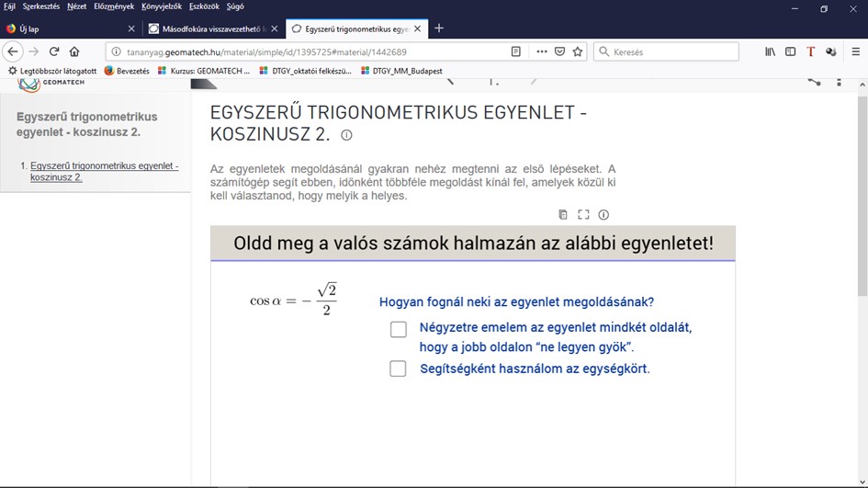Screen dimensions: 868x488
Task: Go back to the previous page
Action: [13, 51]
